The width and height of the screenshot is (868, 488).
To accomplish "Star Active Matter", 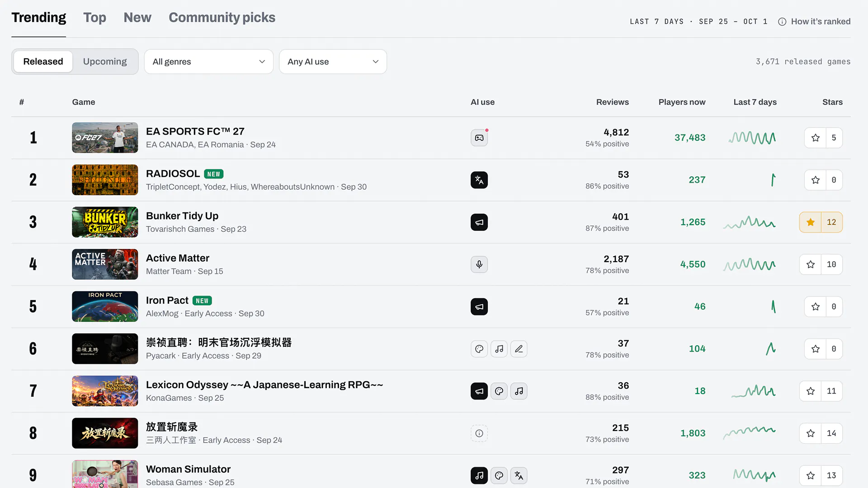I will 810,264.
